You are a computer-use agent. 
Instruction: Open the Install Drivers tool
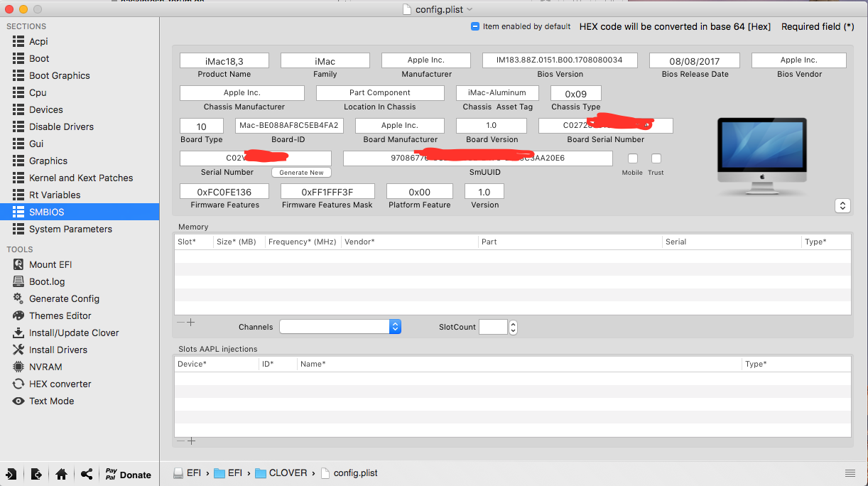point(58,350)
